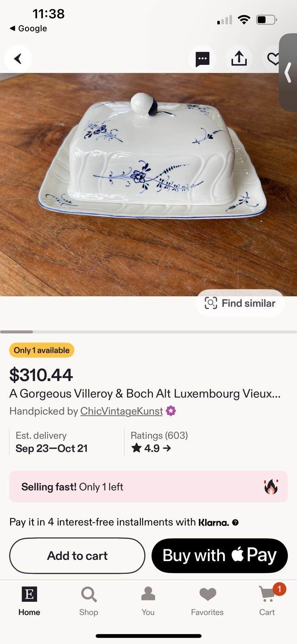Tap Find similar image search button

click(240, 303)
